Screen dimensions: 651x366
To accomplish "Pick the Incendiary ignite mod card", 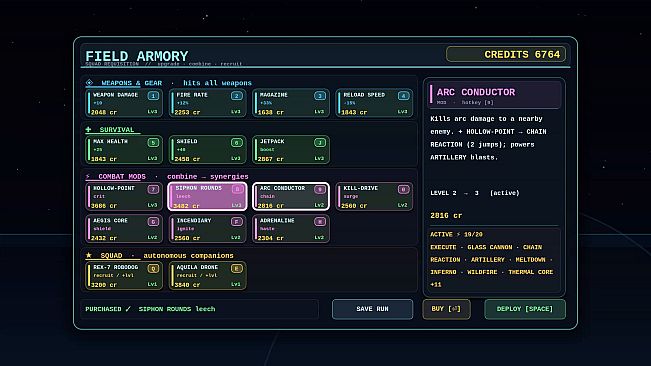I will (207, 229).
